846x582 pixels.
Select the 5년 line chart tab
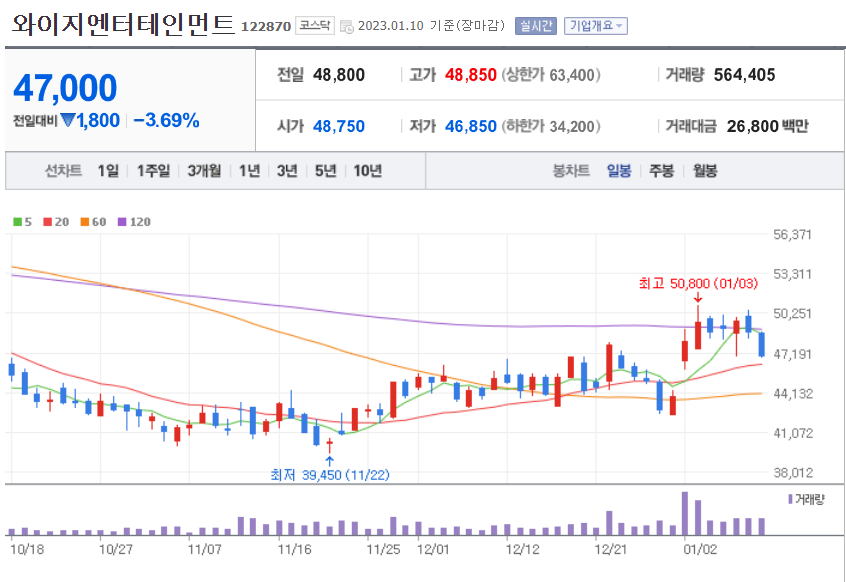(x=325, y=171)
